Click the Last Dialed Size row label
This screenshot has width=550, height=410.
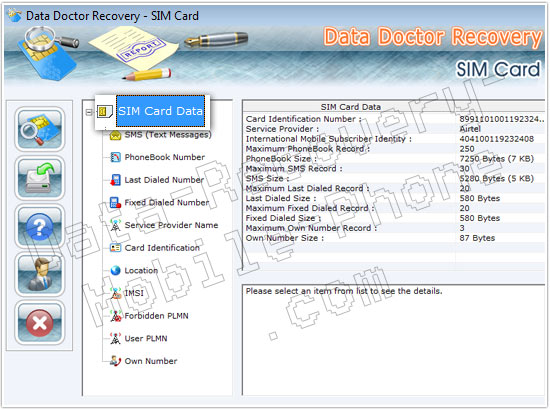(x=281, y=198)
